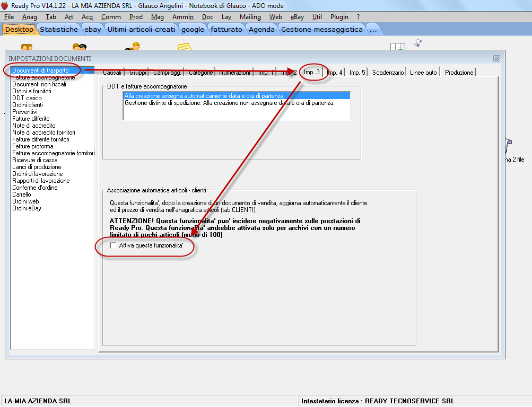This screenshot has width=532, height=407.
Task: Switch to the fatturato tab
Action: click(226, 30)
